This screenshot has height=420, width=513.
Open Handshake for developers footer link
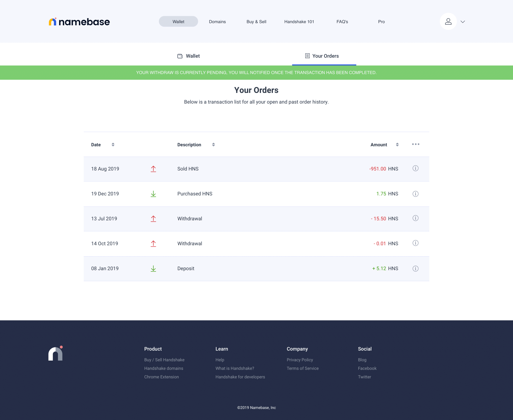coord(240,377)
